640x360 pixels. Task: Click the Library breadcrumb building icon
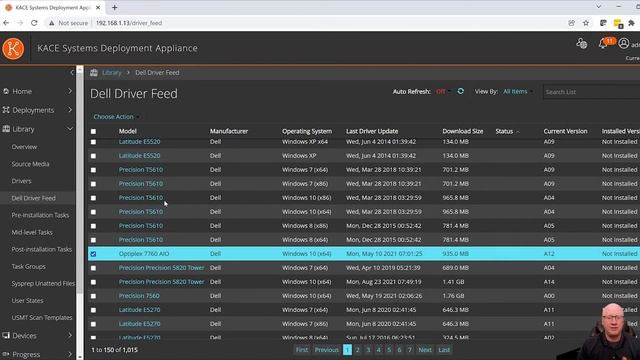(x=94, y=73)
